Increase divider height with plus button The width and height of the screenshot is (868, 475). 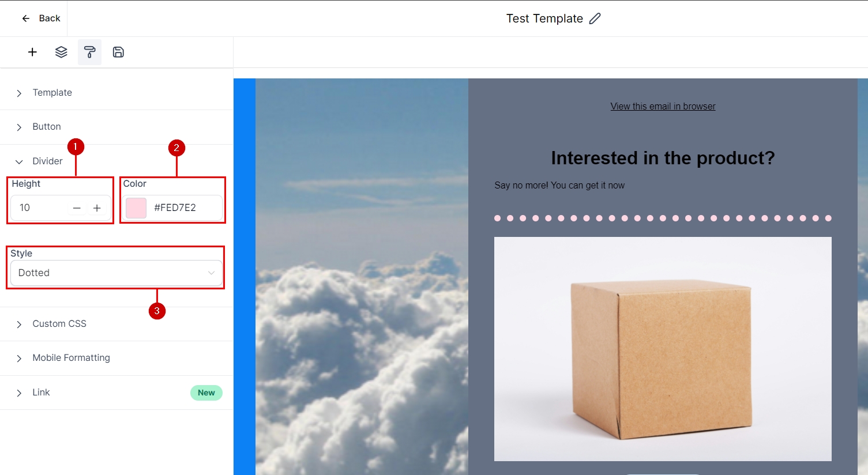coord(97,208)
